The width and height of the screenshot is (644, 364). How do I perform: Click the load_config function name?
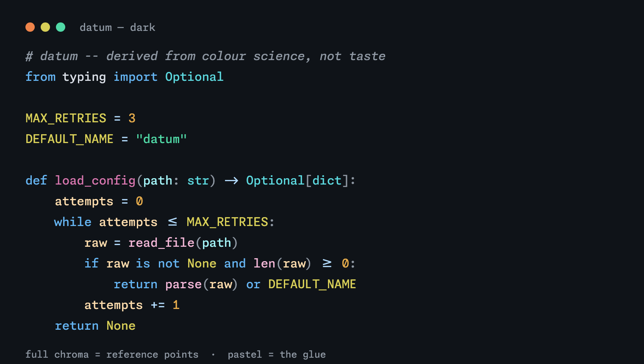pyautogui.click(x=95, y=181)
